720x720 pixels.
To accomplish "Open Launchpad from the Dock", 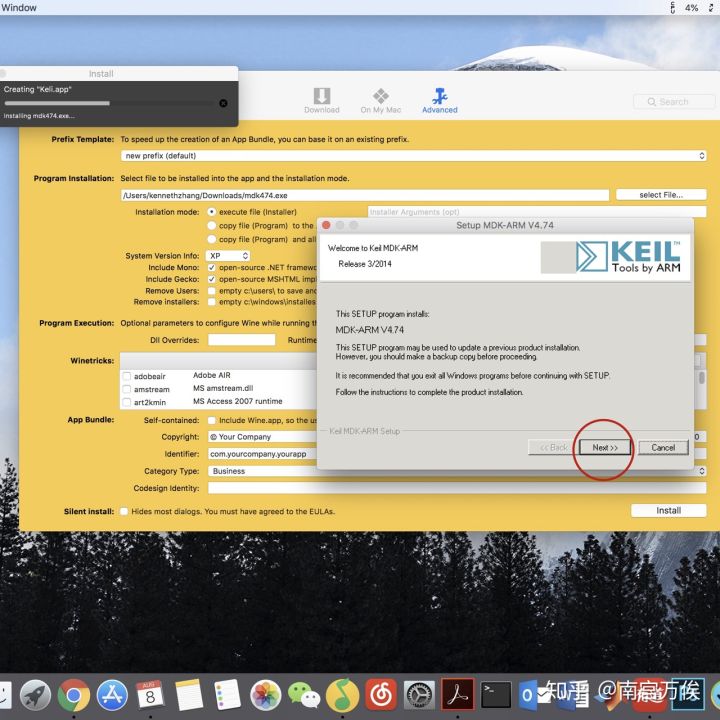I will (x=35, y=695).
